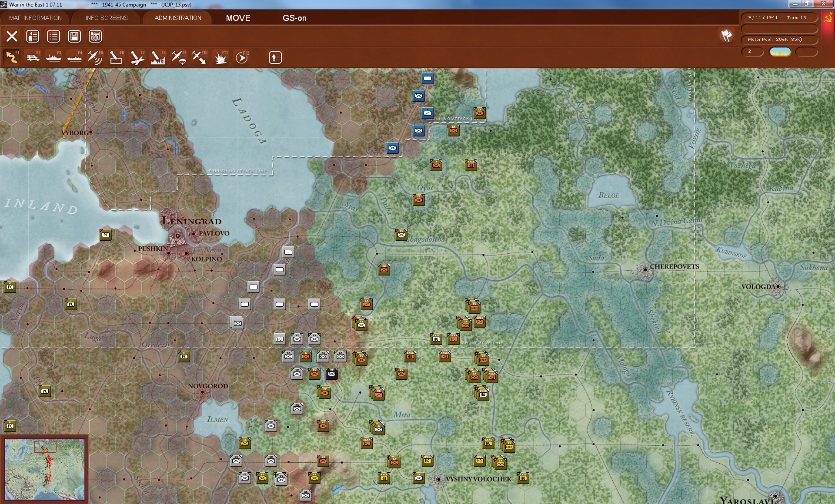Select the F10 air transfer mode
835x504 pixels.
click(200, 57)
